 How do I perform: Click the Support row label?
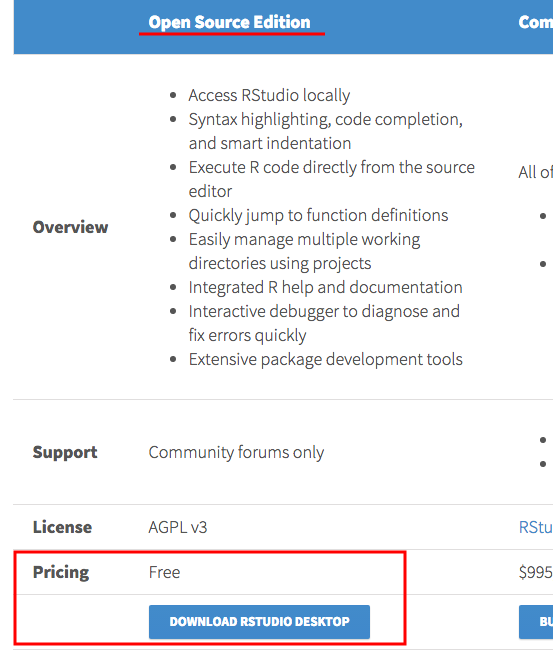pyautogui.click(x=65, y=452)
